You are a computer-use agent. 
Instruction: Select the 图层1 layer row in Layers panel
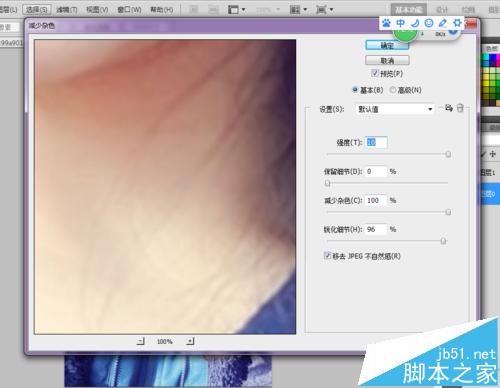point(490,172)
